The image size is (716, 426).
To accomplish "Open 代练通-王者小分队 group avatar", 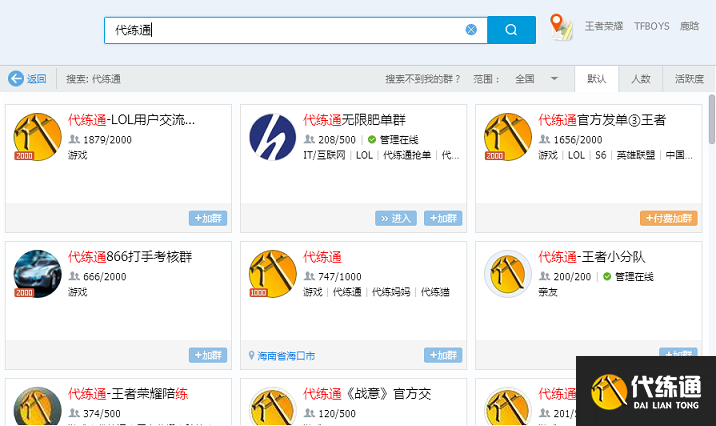I will tap(507, 273).
